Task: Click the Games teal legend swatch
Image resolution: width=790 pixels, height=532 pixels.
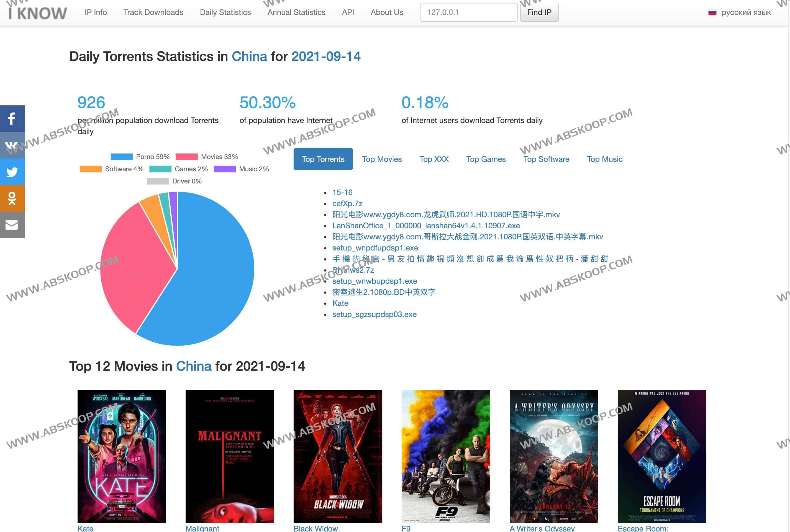Action: coord(160,169)
